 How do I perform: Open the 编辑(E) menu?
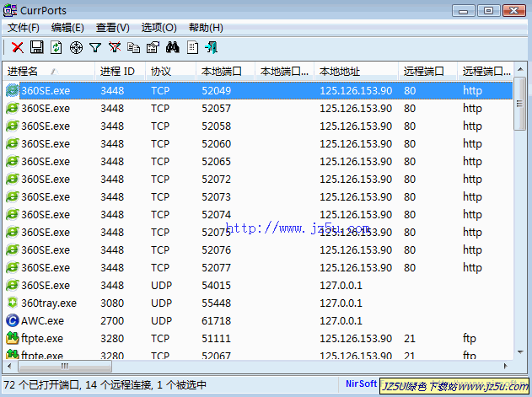tap(67, 28)
